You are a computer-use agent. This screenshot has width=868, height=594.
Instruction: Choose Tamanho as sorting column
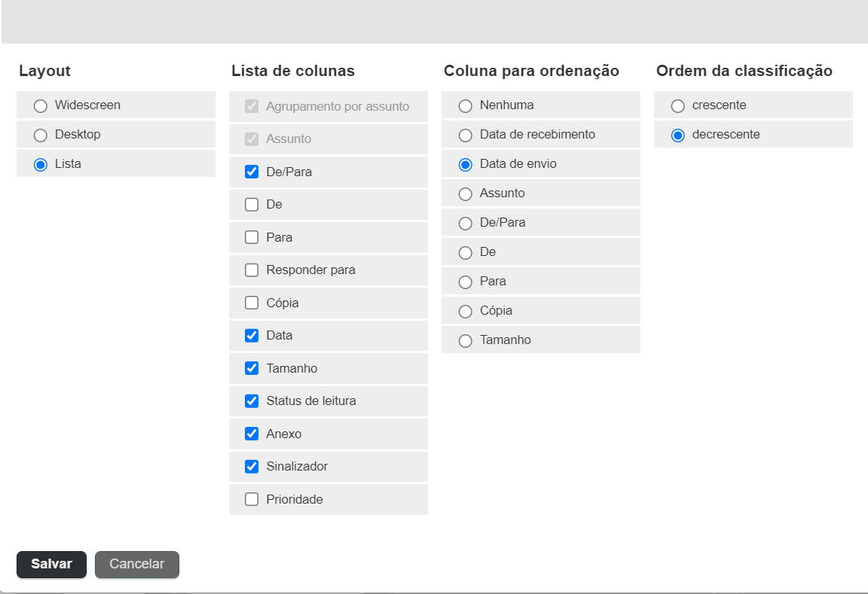pyautogui.click(x=466, y=341)
